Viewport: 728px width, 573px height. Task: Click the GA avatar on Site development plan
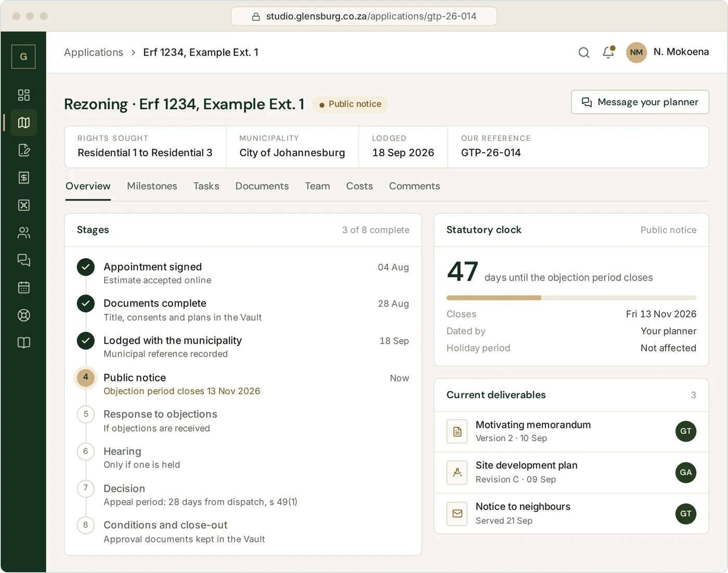(x=686, y=473)
